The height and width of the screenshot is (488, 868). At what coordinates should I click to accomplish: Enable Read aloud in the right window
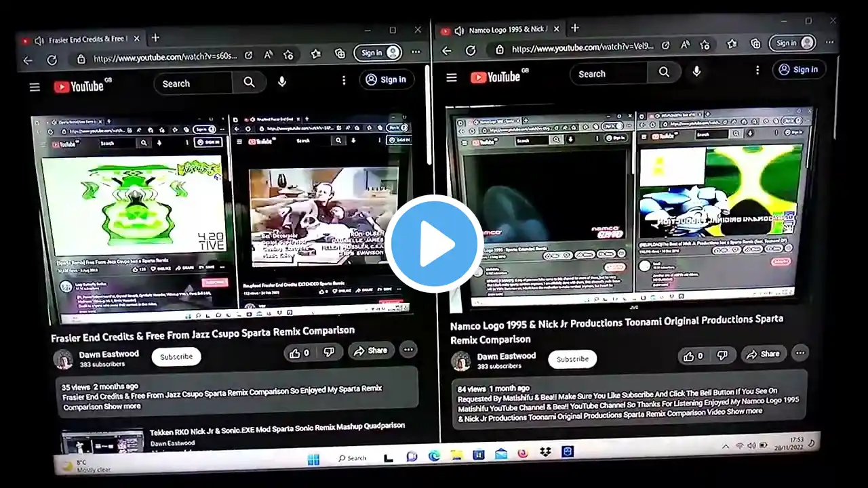point(685,45)
